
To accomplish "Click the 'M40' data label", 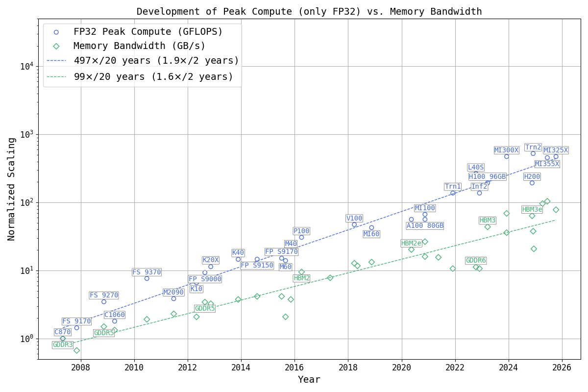I will point(291,244).
